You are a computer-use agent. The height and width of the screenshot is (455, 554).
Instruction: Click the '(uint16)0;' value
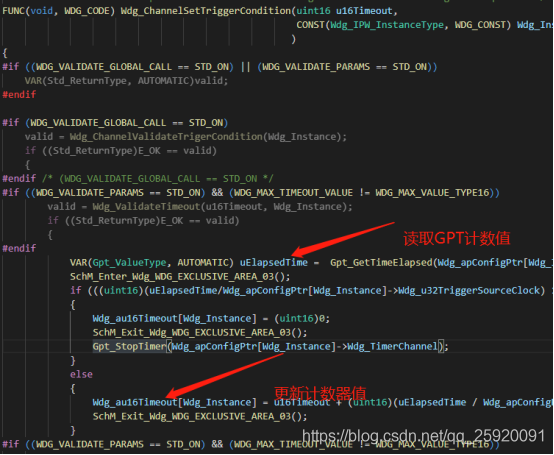302,319
